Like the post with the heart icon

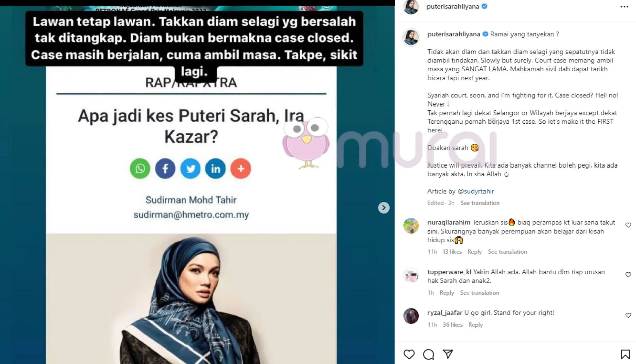[409, 354]
